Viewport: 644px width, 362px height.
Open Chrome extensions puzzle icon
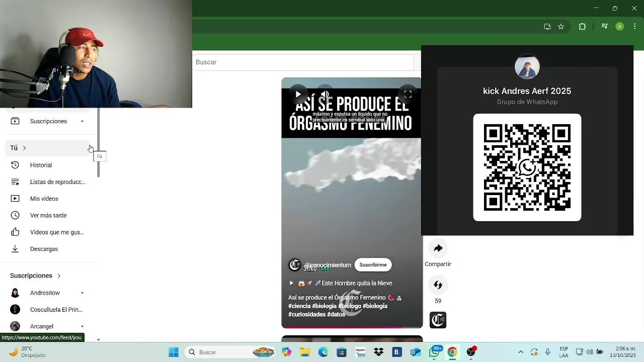coord(582,27)
